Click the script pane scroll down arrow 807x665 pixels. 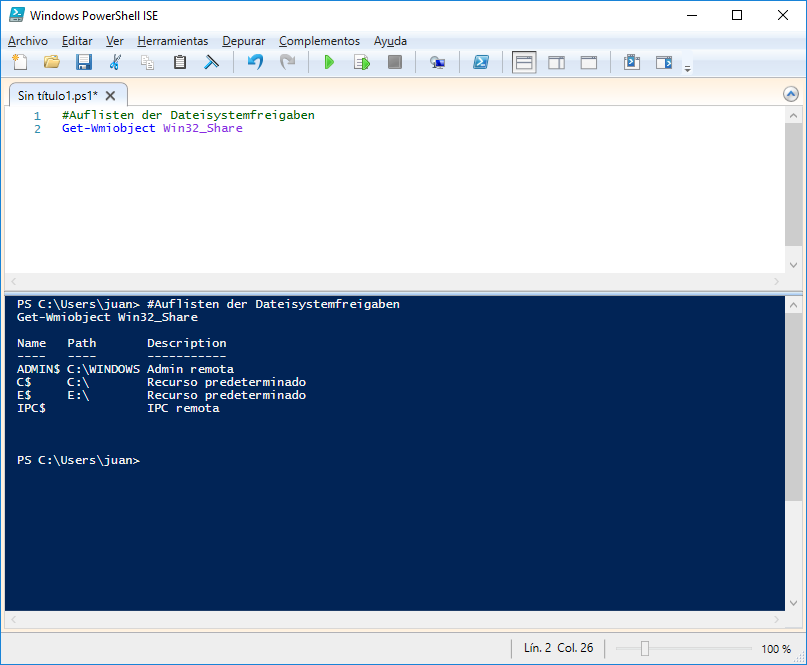coord(793,265)
